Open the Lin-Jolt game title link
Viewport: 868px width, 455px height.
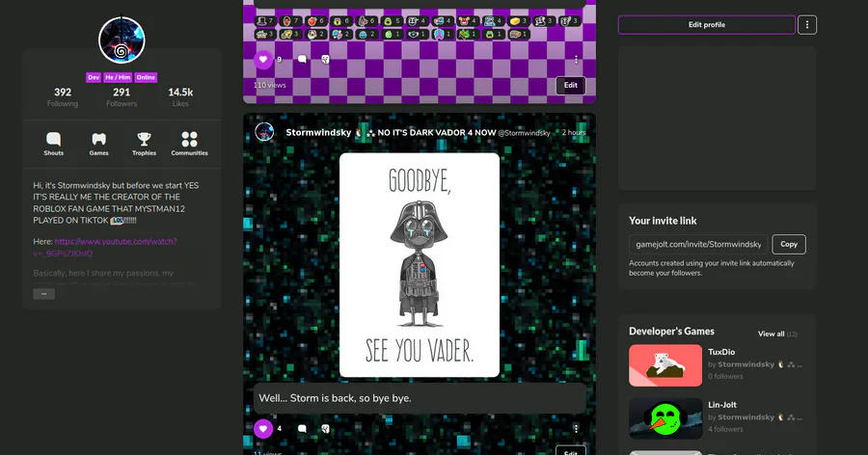(x=722, y=405)
